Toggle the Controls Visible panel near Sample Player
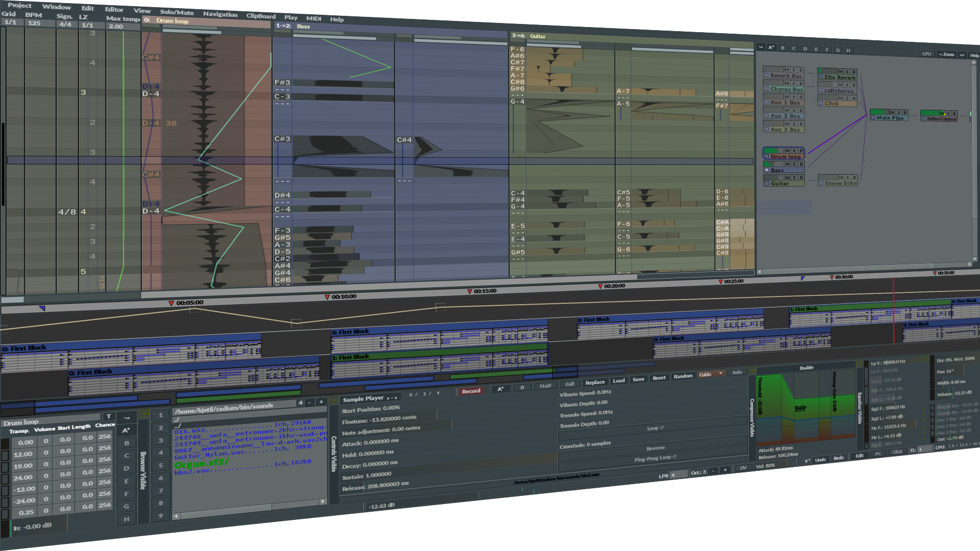 click(334, 454)
